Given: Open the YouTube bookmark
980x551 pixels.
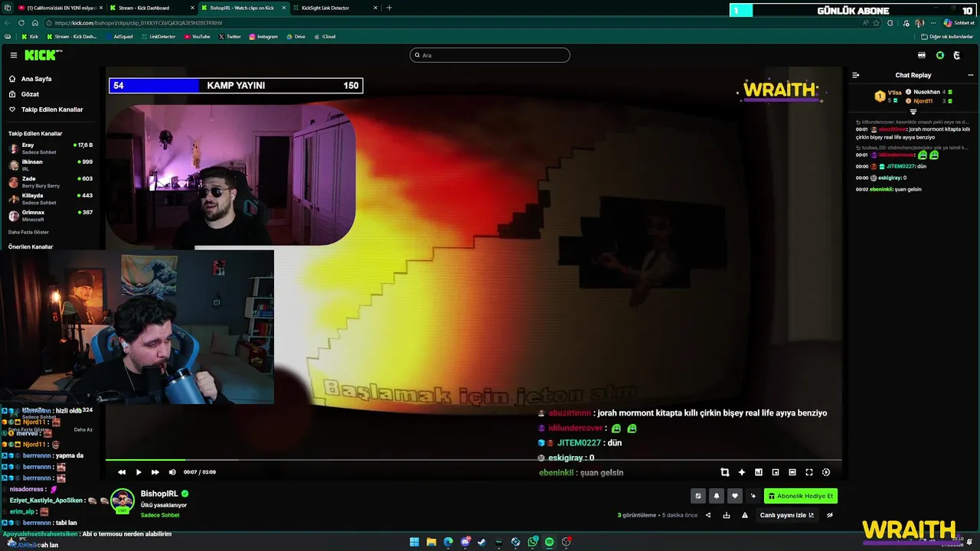Looking at the screenshot, I should coord(198,36).
